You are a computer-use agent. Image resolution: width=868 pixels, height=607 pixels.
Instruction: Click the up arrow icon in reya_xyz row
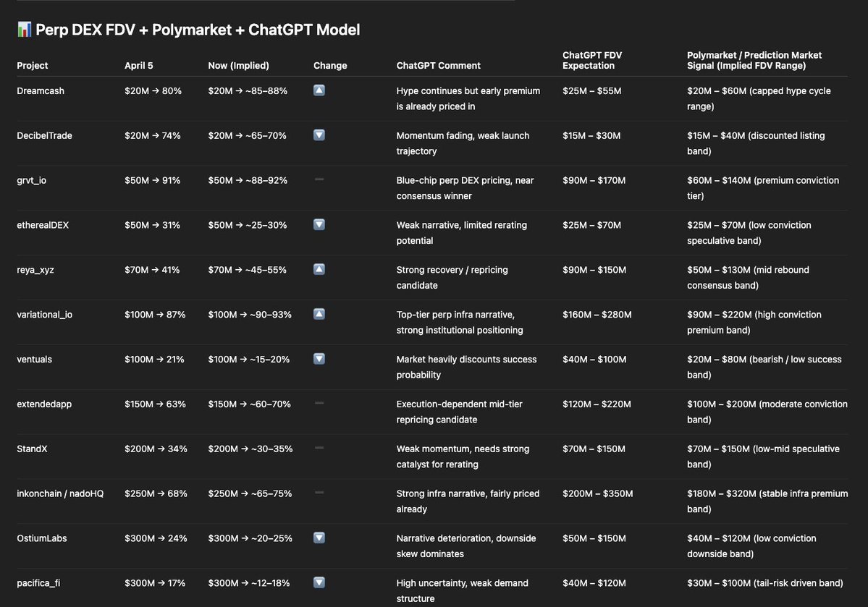[319, 269]
